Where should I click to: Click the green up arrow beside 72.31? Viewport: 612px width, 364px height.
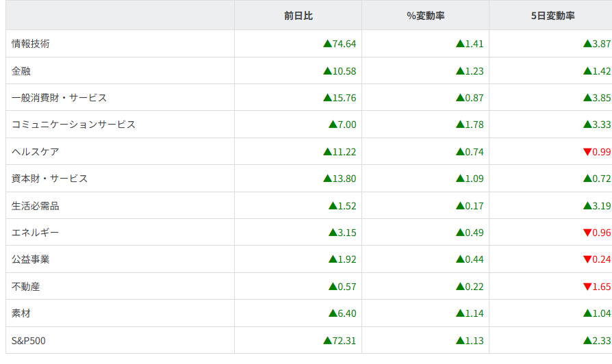[x=327, y=340]
